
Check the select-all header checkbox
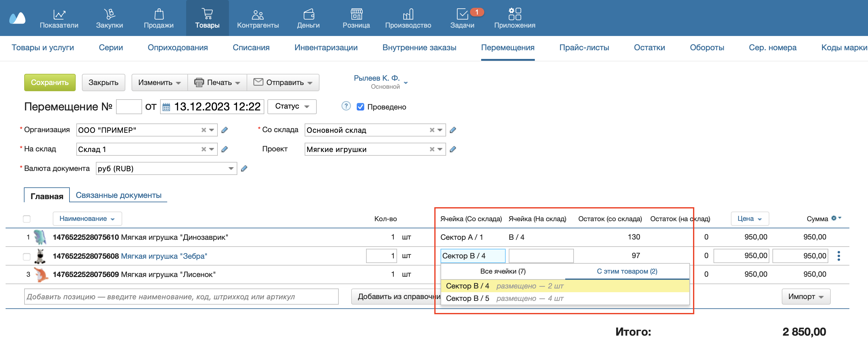click(27, 219)
